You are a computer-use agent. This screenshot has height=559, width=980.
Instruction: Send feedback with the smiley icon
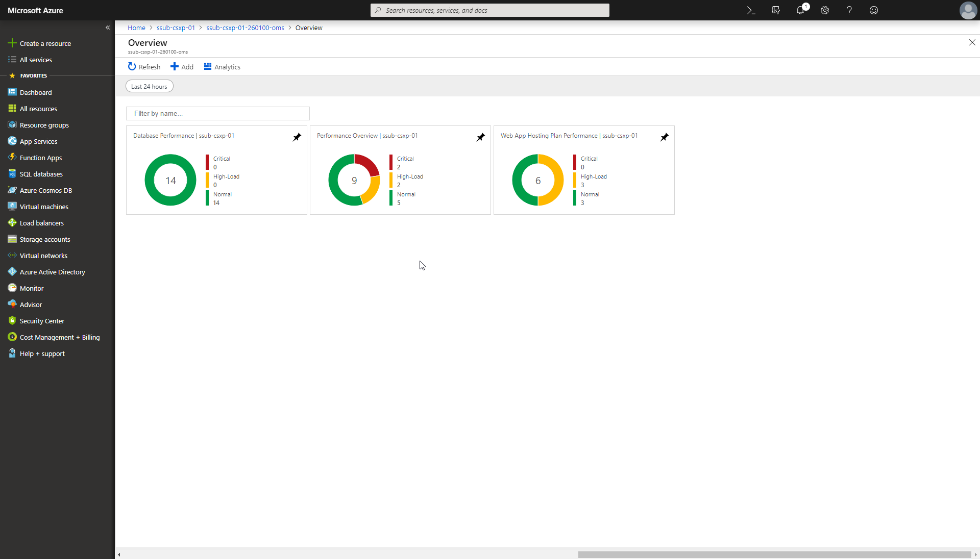[x=873, y=10]
